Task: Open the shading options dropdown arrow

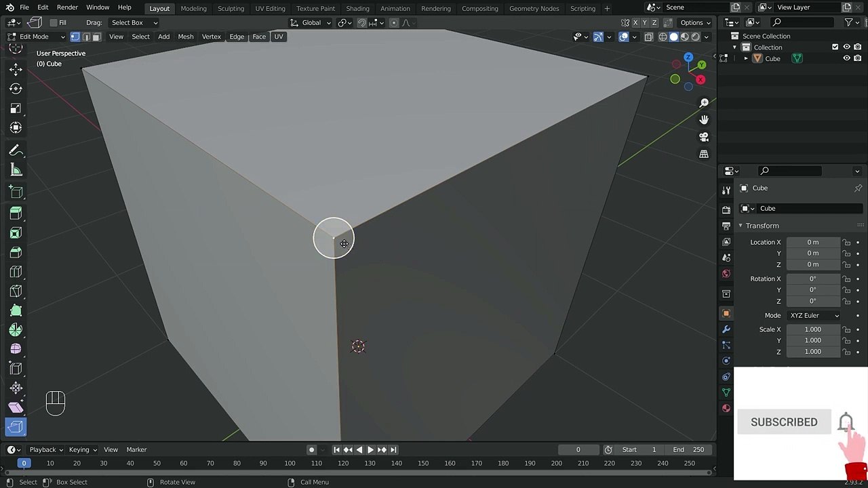Action: 707,37
